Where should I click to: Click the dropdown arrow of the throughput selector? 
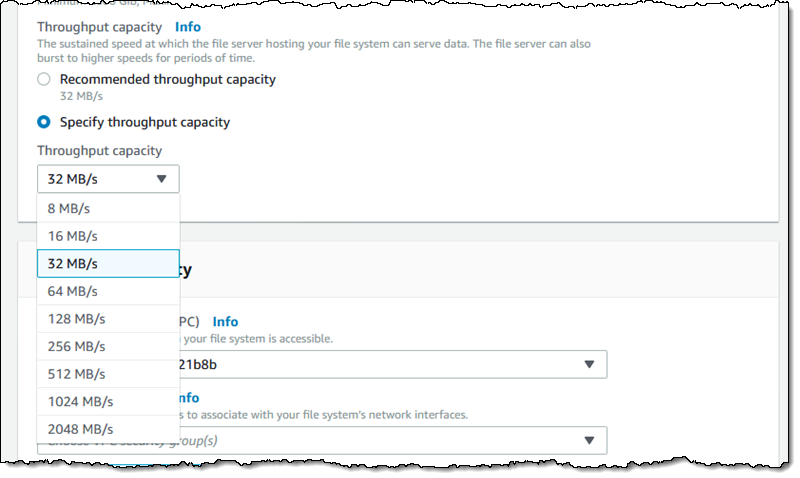pyautogui.click(x=162, y=180)
